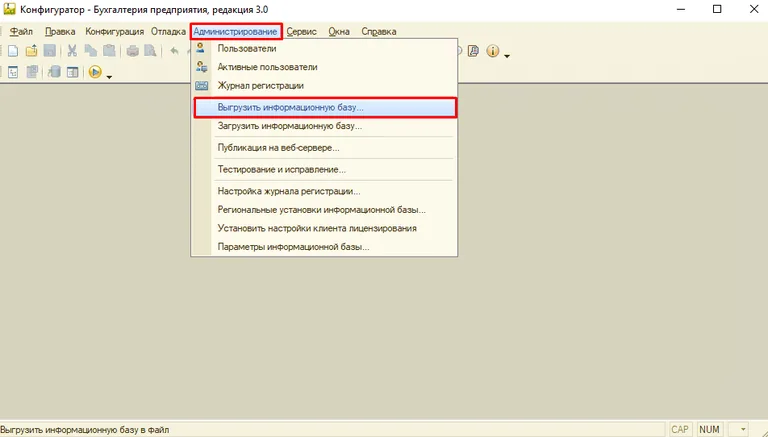Click the New document toolbar icon
The image size is (768, 437).
(x=14, y=51)
